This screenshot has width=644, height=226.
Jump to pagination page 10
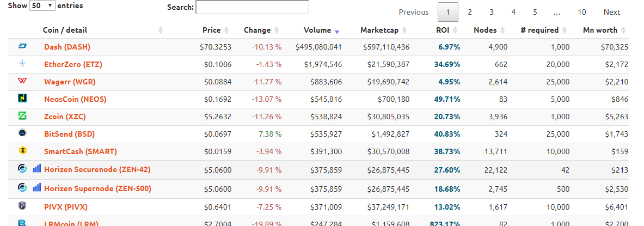581,13
